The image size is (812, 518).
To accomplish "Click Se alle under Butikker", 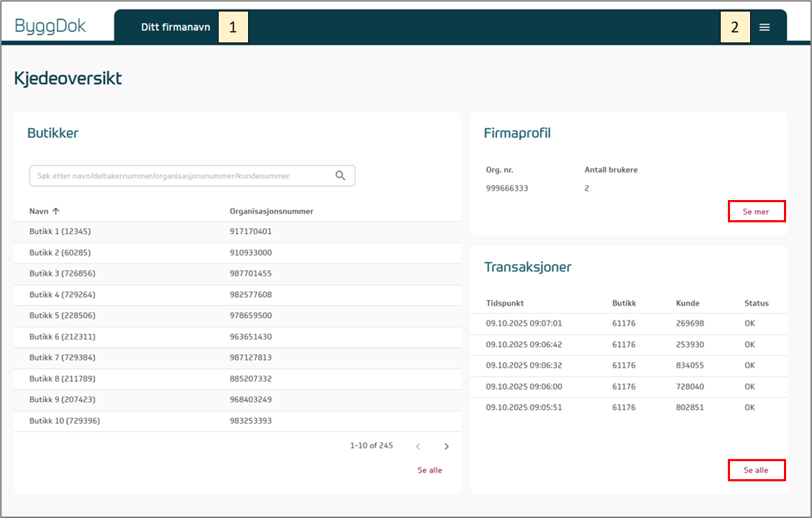I will (x=429, y=471).
